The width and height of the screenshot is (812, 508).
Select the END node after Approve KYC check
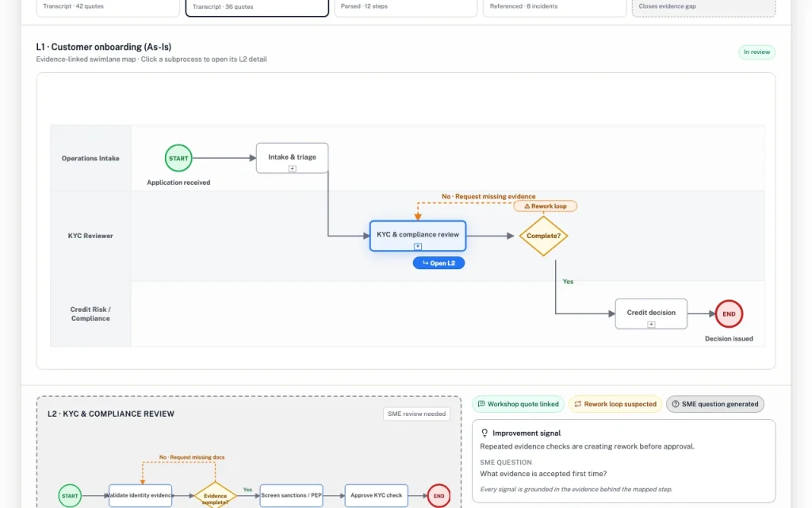pos(439,495)
